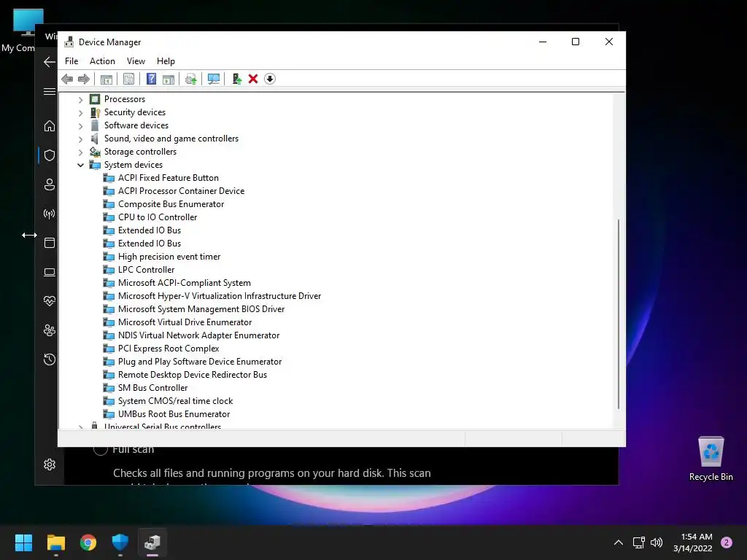Viewport: 747px width, 560px height.
Task: Select UMBus Root Bus Enumerator
Action: 174,414
